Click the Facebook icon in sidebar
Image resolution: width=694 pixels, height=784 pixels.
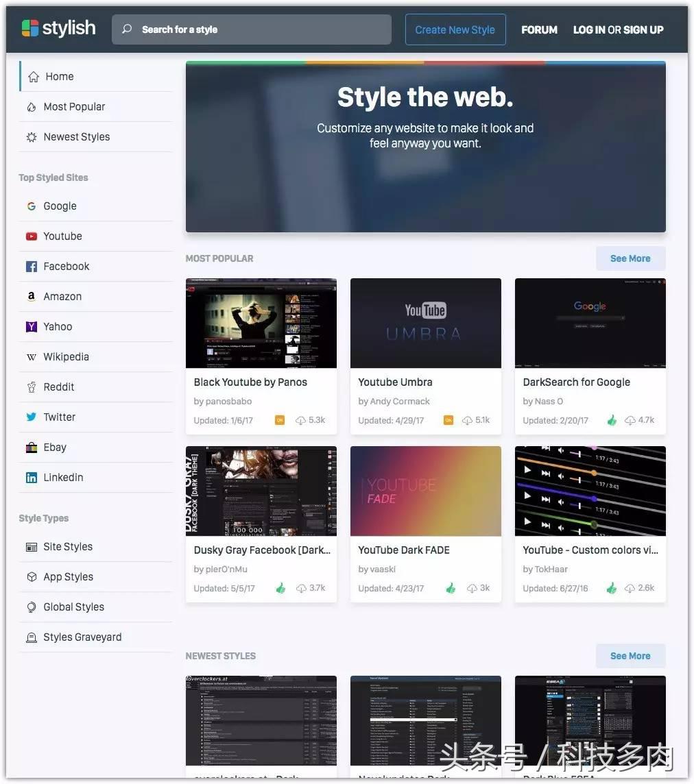tap(32, 267)
